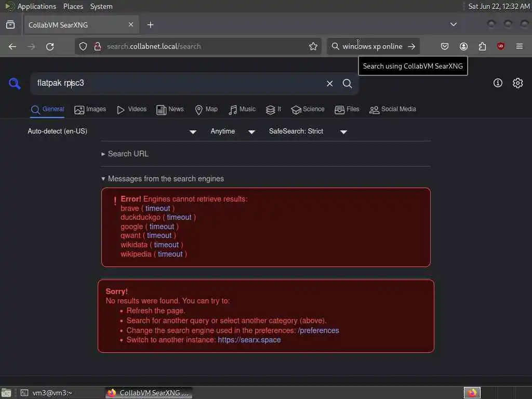Switch to the It category
The height and width of the screenshot is (399, 532).
tap(273, 110)
